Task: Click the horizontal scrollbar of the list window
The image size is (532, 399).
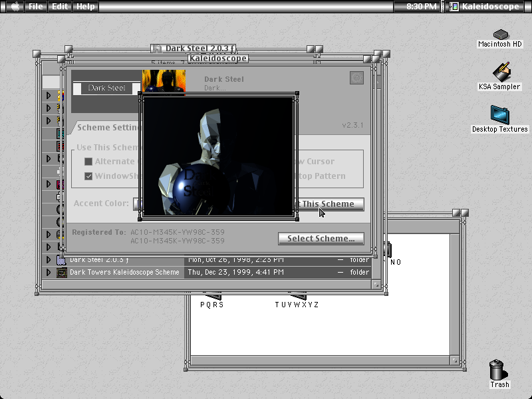Action: [x=206, y=285]
